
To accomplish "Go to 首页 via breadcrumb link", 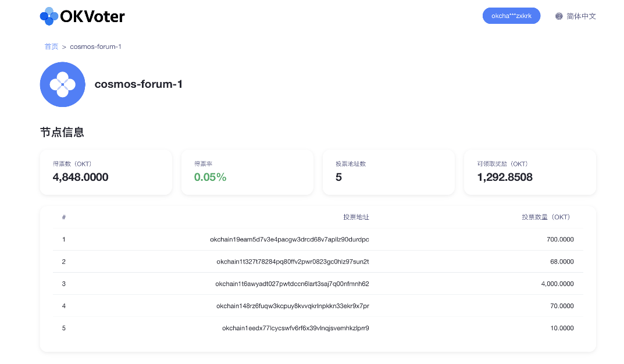I will [51, 47].
